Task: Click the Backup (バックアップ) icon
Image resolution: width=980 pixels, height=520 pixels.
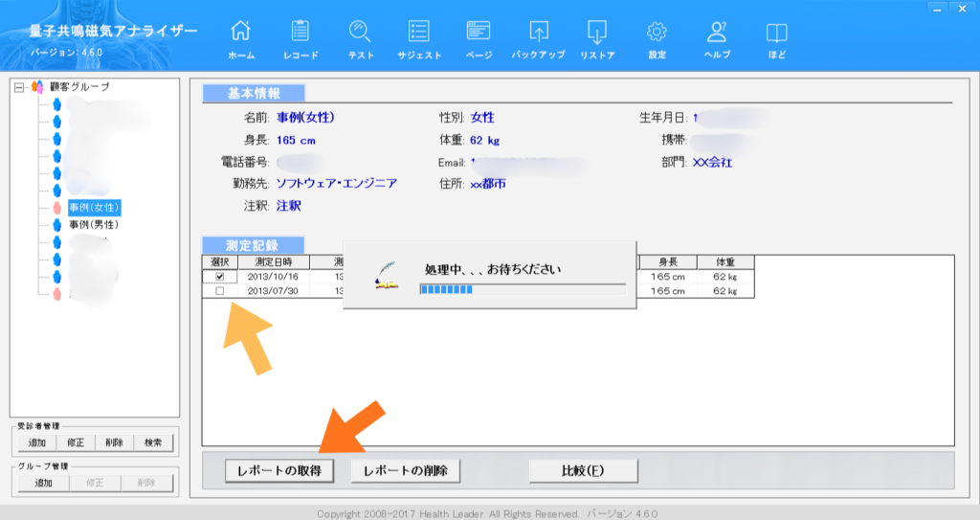Action: pyautogui.click(x=539, y=33)
